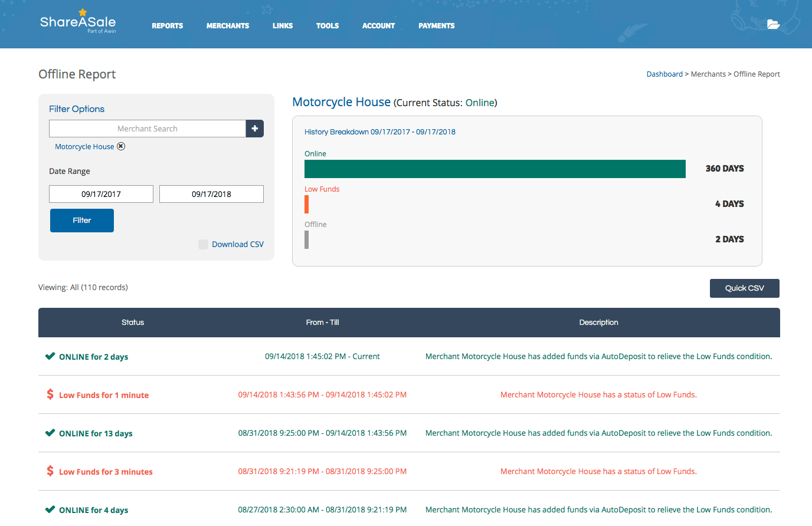The image size is (812, 526).
Task: Remove the Motorcycle House filter tag
Action: point(121,146)
